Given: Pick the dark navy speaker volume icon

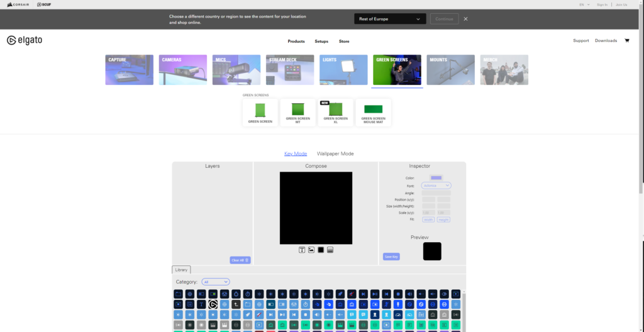Looking at the screenshot, I should point(409,294).
